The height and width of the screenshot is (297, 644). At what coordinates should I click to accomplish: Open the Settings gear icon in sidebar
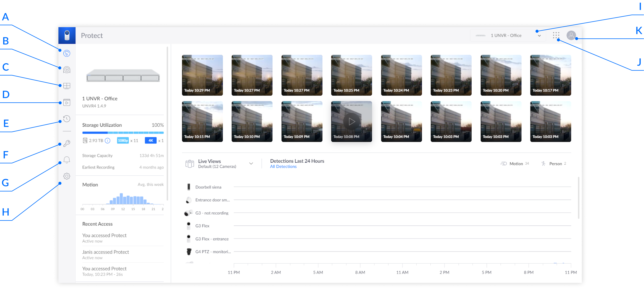click(67, 176)
